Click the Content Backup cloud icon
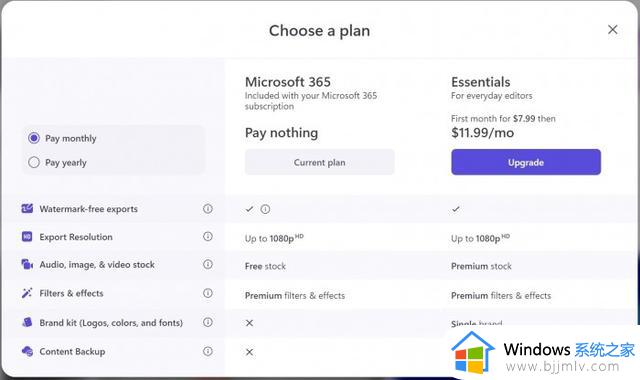 27,351
